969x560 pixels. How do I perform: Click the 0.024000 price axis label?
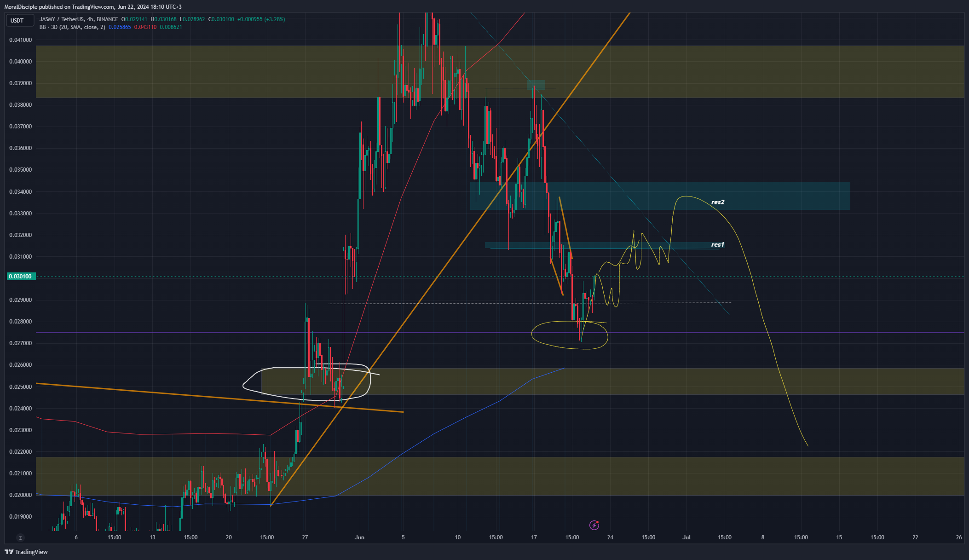[21, 409]
